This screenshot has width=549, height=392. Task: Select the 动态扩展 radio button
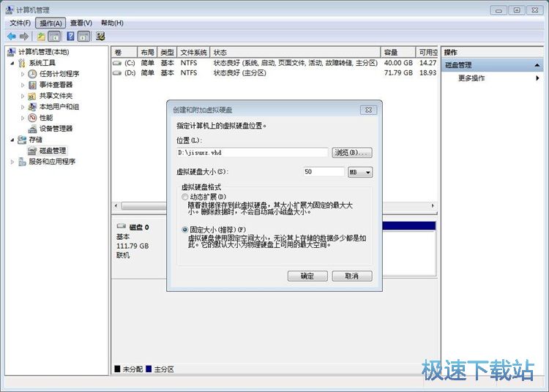tap(185, 197)
